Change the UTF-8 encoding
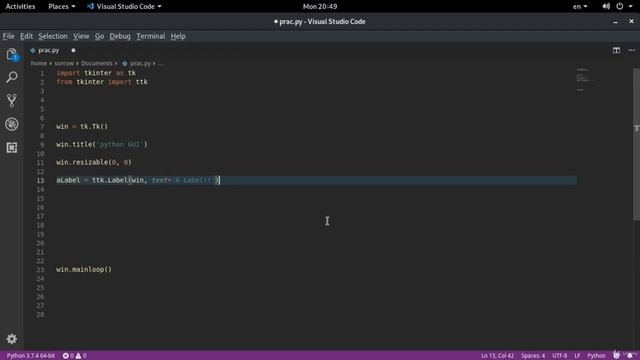 click(560, 356)
